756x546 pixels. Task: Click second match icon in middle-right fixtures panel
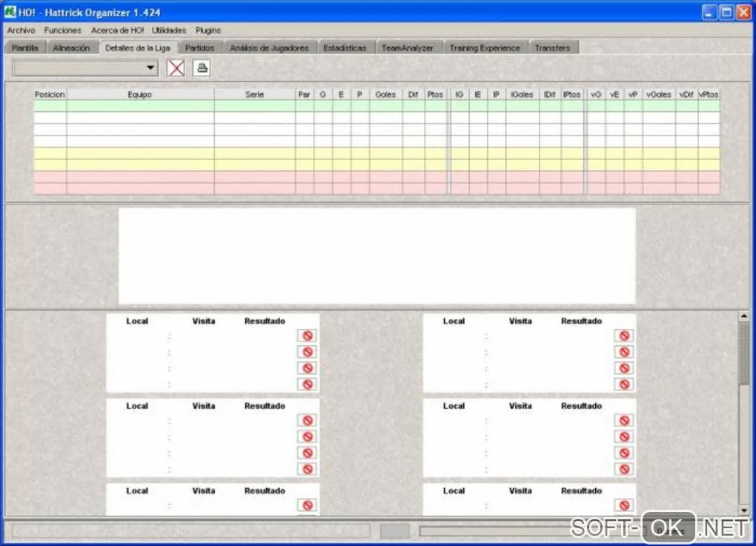pos(624,436)
